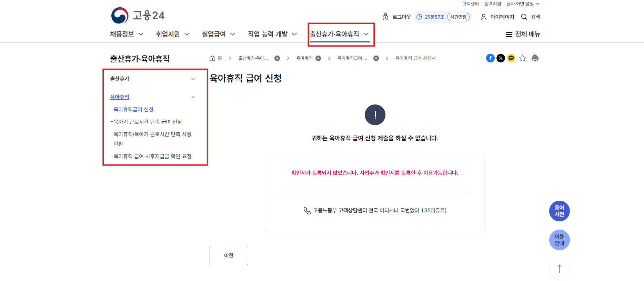The image size is (644, 281).
Task: Click breadcrumb 육아휴직 급여 신청서 text
Action: tap(415, 58)
